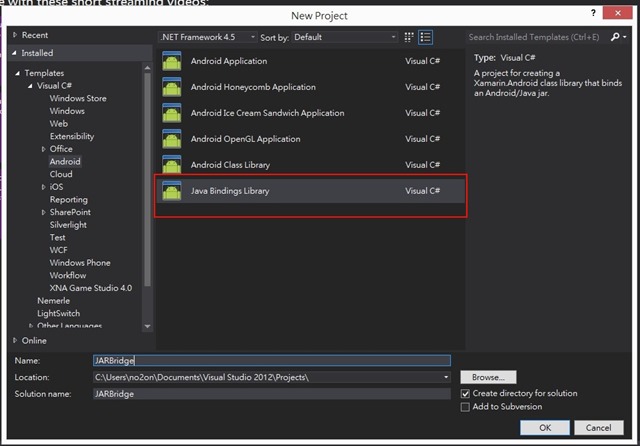Viewport: 640px width, 446px height.
Task: Click the Java Bindings Library icon
Action: [171, 191]
